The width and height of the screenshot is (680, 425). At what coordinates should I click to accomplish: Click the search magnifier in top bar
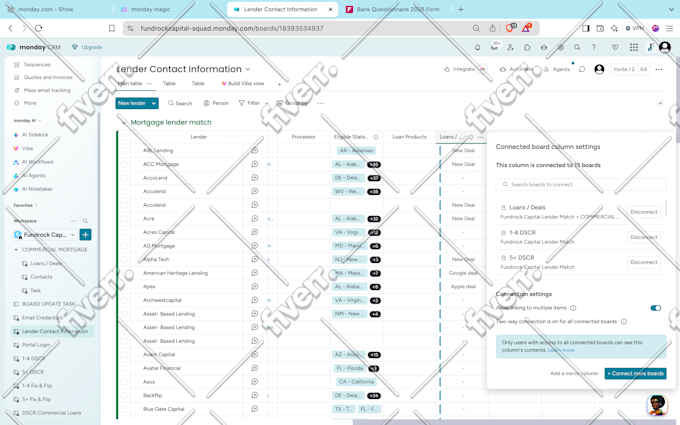tap(577, 47)
